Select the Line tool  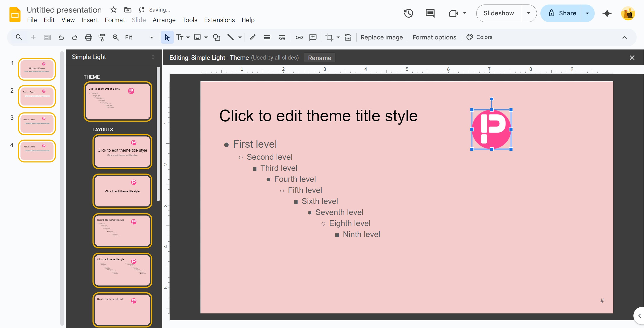point(230,37)
